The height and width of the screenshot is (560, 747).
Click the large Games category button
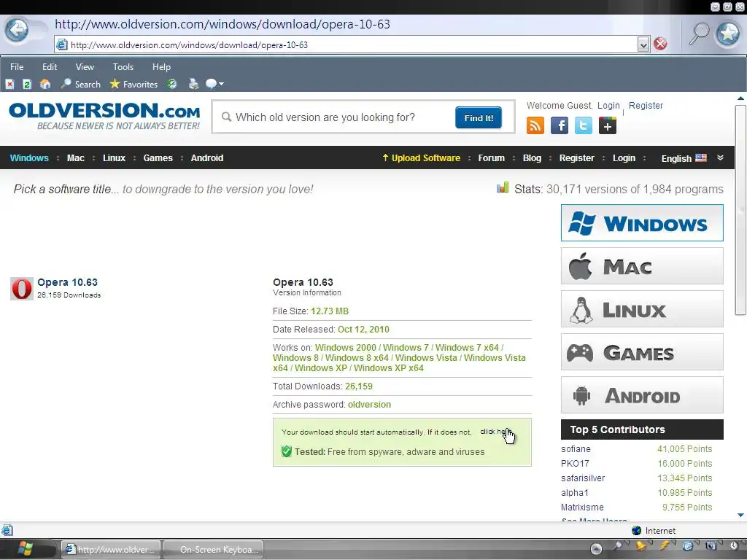[642, 352]
